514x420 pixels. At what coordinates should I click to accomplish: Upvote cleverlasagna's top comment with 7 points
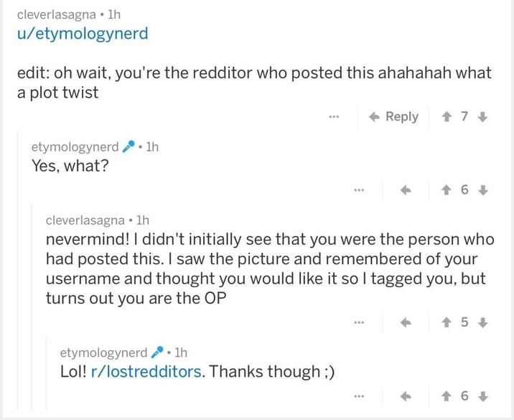coord(445,116)
